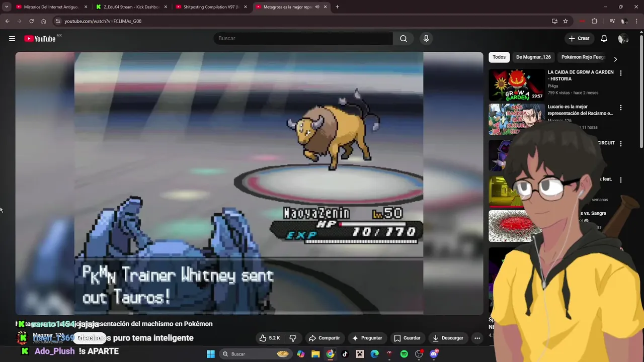This screenshot has width=644, height=362.
Task: Focus the YouTube Buscar search field
Action: click(303, 39)
